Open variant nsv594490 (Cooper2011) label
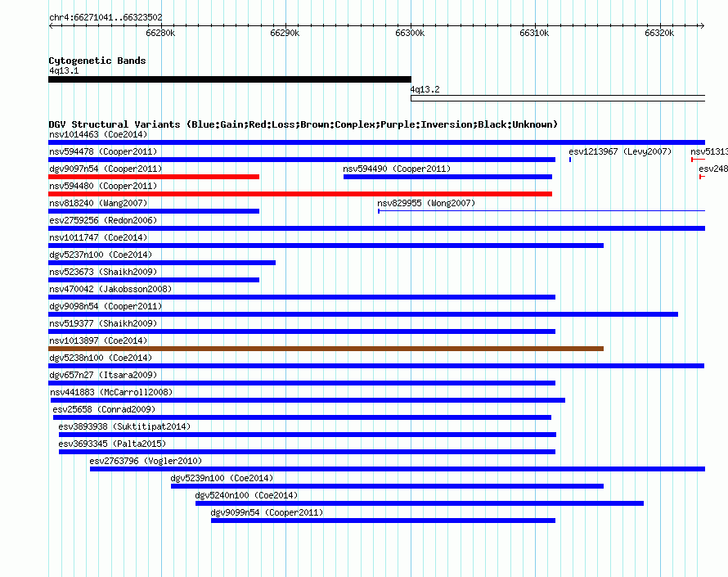This screenshot has width=728, height=577. pyautogui.click(x=397, y=169)
